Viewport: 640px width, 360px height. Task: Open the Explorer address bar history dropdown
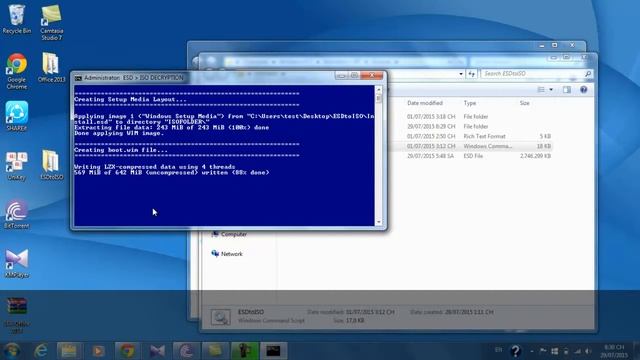click(461, 74)
